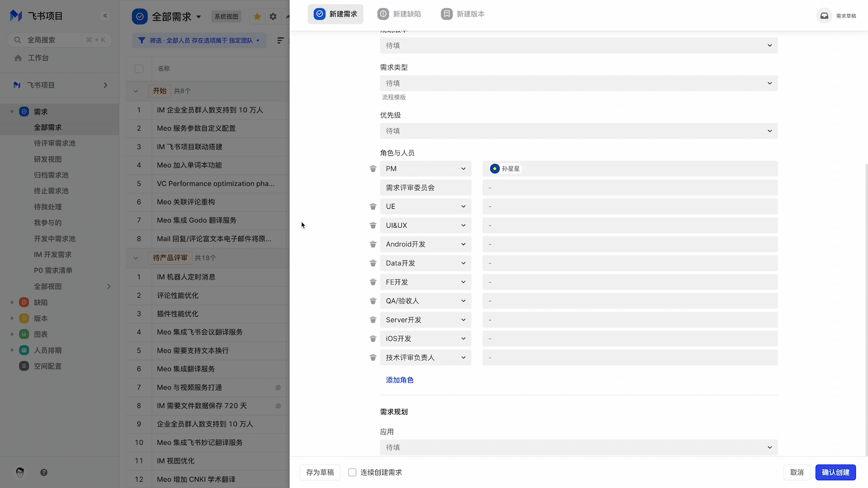
Task: Click the sort list icon
Action: [280, 41]
